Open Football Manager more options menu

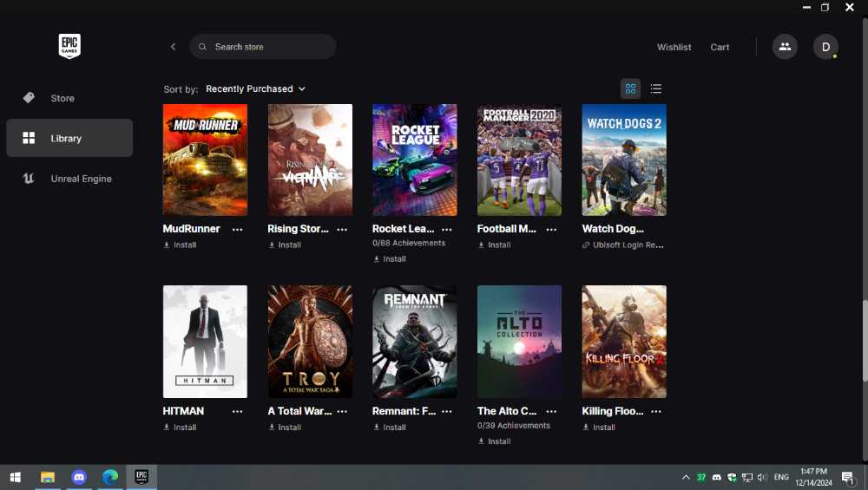(x=551, y=229)
